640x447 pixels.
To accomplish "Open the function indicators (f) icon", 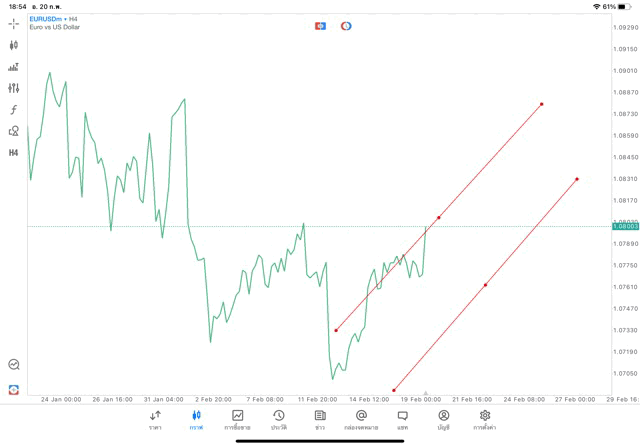I will pyautogui.click(x=14, y=110).
